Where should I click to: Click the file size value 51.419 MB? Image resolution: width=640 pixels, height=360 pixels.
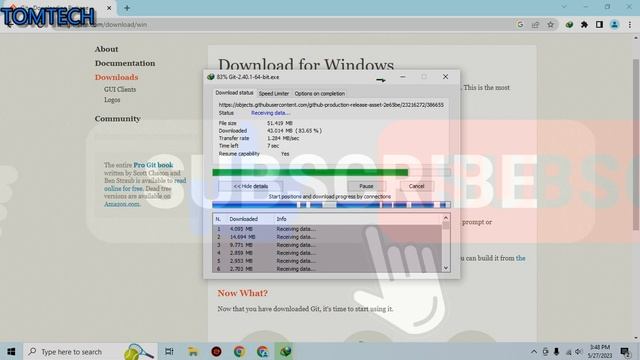pos(280,123)
